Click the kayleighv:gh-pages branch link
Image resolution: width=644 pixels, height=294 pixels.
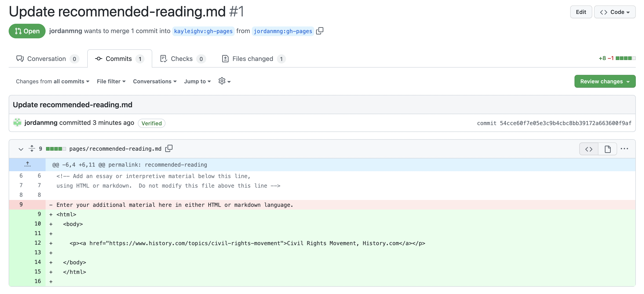coord(203,31)
